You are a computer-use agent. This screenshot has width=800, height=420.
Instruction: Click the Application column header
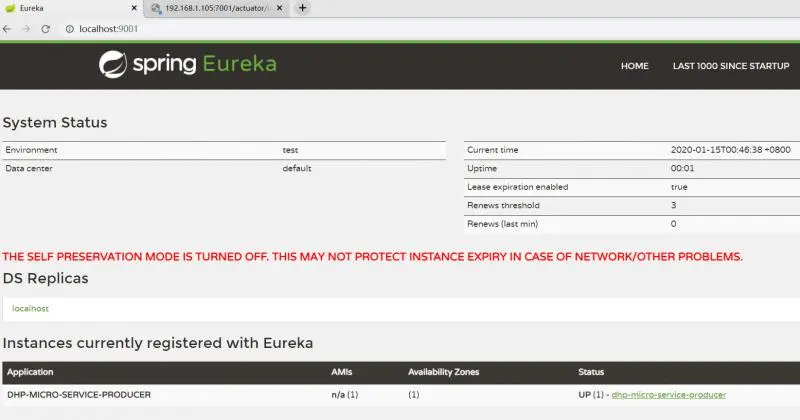pos(30,372)
